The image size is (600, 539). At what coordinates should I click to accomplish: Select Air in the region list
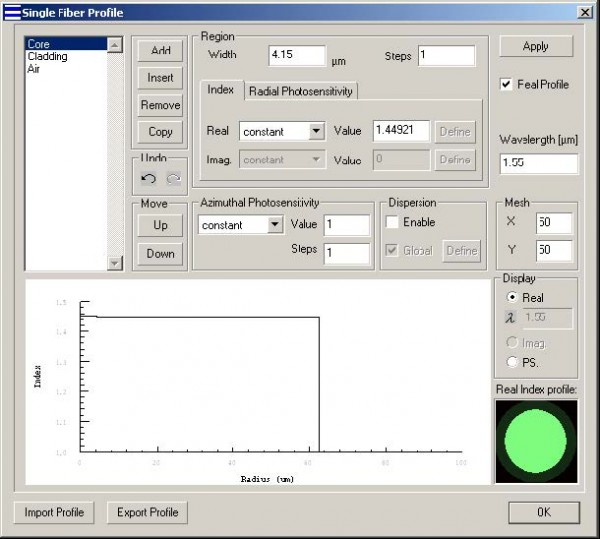tap(65, 69)
